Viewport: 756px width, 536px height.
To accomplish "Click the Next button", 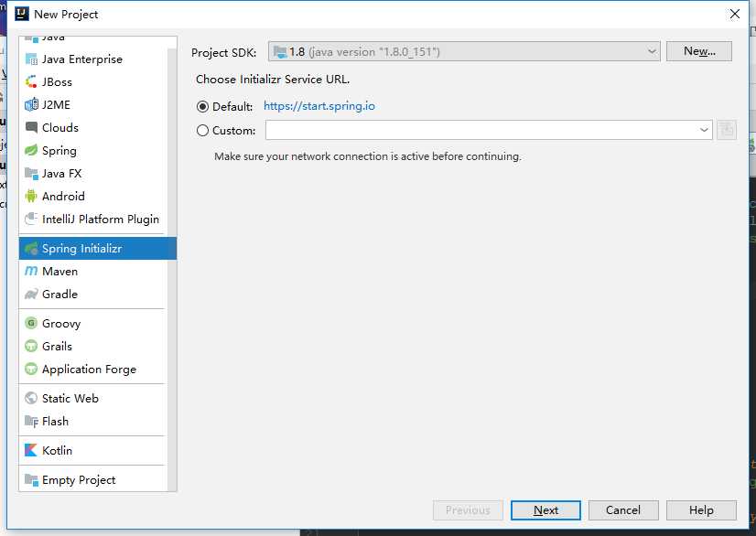I will 545,510.
